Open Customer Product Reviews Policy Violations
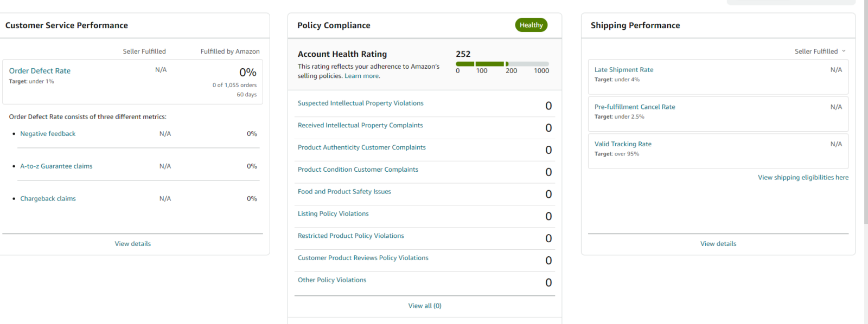868x324 pixels. 362,258
